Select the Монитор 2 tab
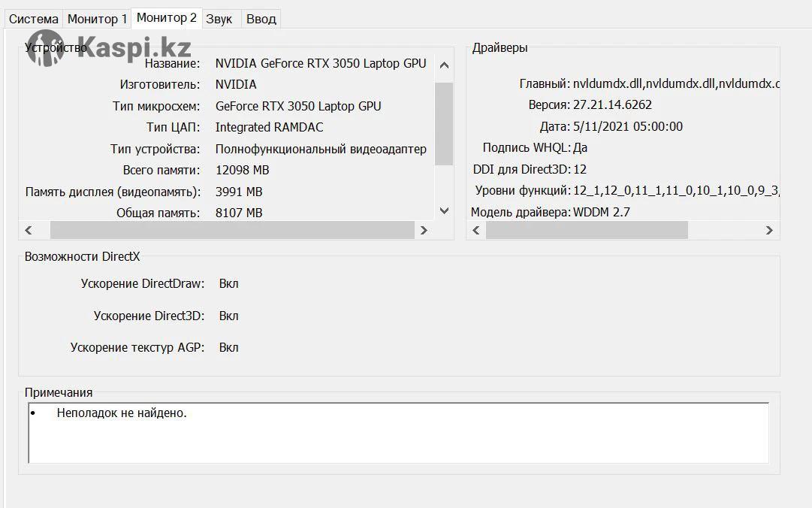The width and height of the screenshot is (812, 508). 167,18
